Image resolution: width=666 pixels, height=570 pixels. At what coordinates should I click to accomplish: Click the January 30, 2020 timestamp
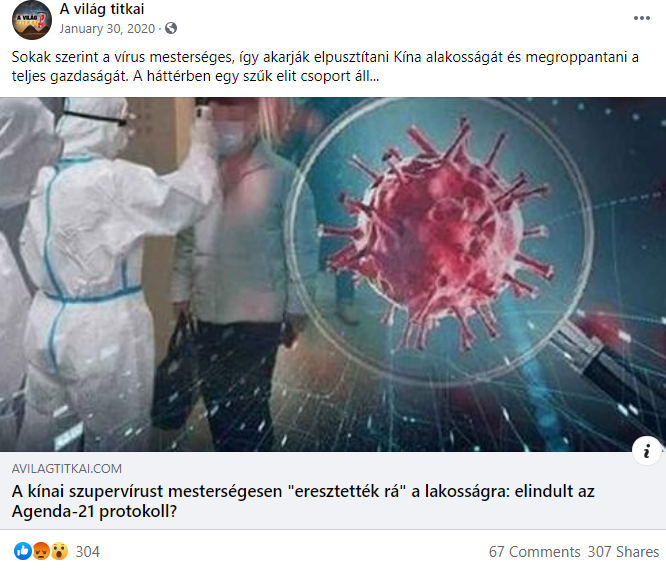(x=107, y=28)
